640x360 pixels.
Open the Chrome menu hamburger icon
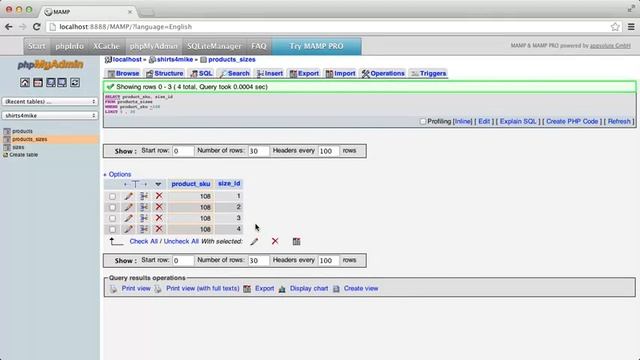pos(631,27)
